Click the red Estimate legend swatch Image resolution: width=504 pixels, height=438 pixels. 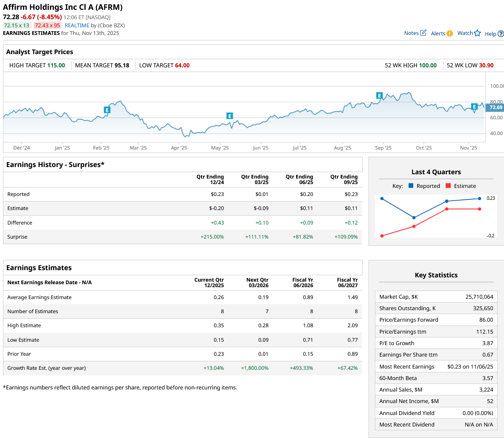[448, 185]
